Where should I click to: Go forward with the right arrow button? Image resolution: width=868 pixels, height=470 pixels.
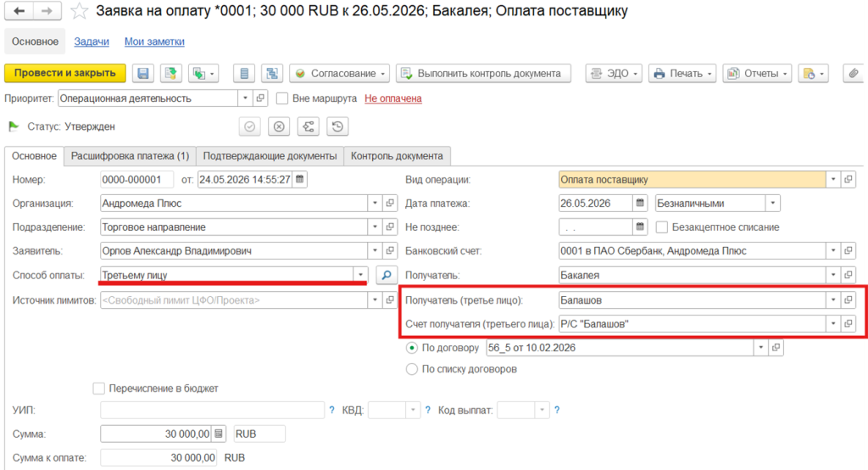click(x=47, y=10)
